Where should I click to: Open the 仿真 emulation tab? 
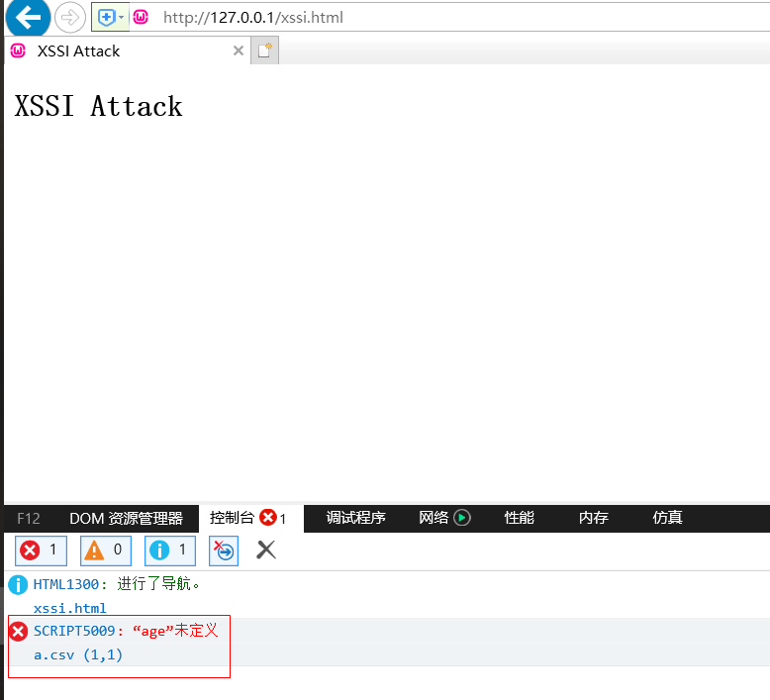tap(667, 518)
